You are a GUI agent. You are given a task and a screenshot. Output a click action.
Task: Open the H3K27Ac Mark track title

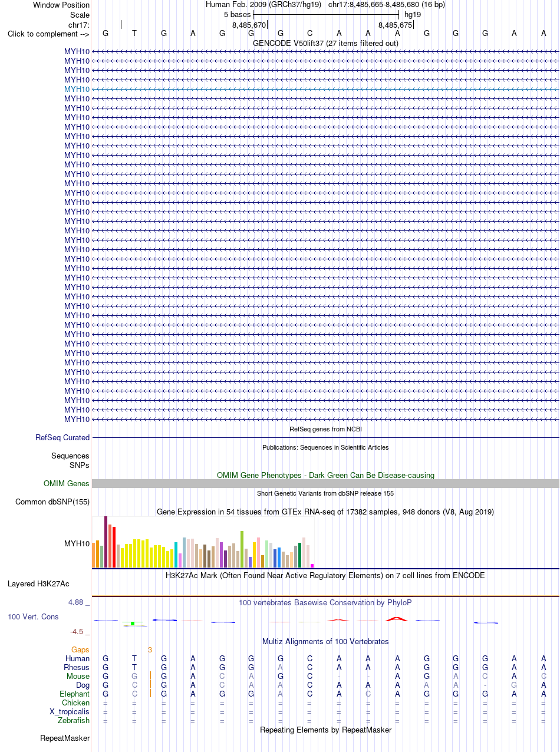point(325,575)
